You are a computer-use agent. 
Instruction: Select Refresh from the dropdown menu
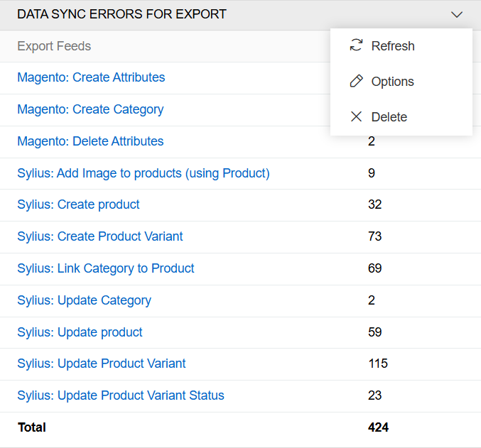[392, 46]
